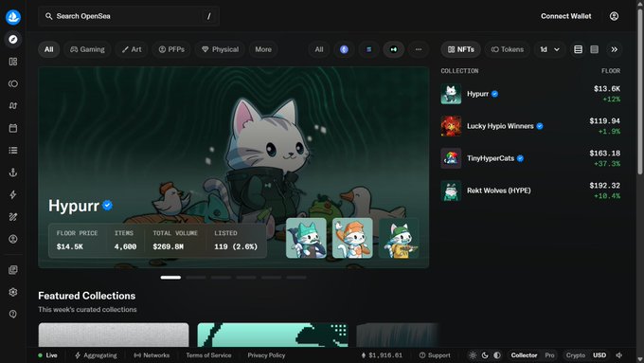Select the system theme half-circle icon

tap(497, 355)
